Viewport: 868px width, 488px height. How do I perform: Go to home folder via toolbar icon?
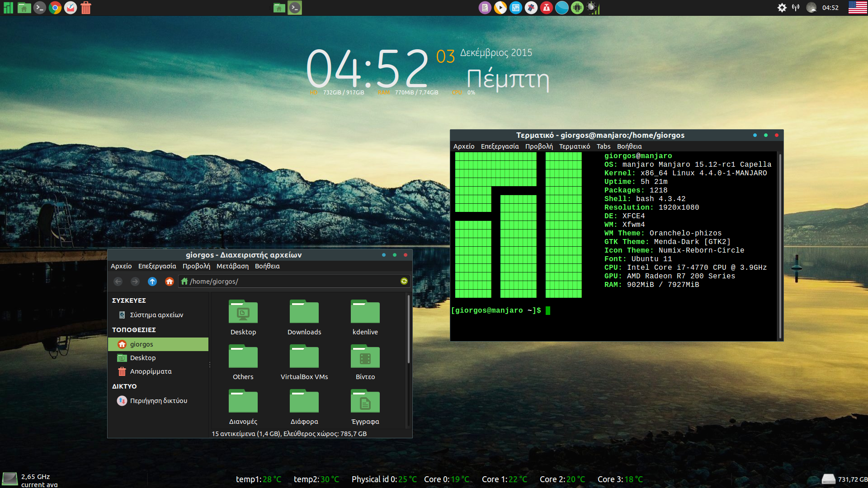[170, 282]
